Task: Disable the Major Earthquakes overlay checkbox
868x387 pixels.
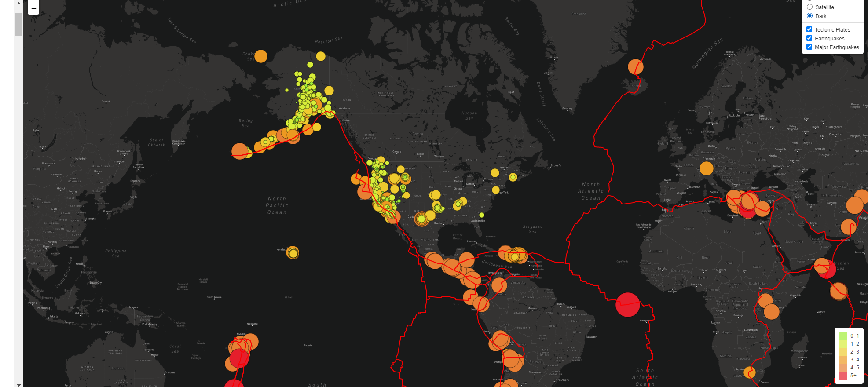Action: tap(809, 47)
